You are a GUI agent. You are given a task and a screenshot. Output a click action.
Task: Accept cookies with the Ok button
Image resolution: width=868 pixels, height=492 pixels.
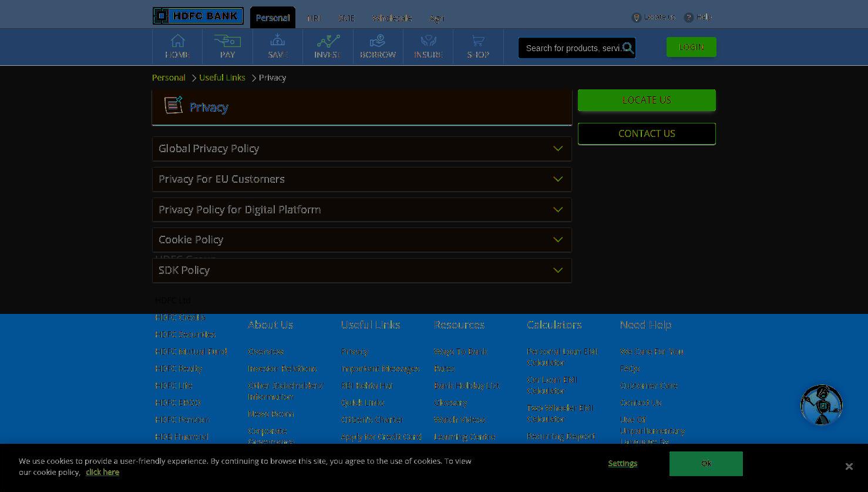tap(706, 464)
